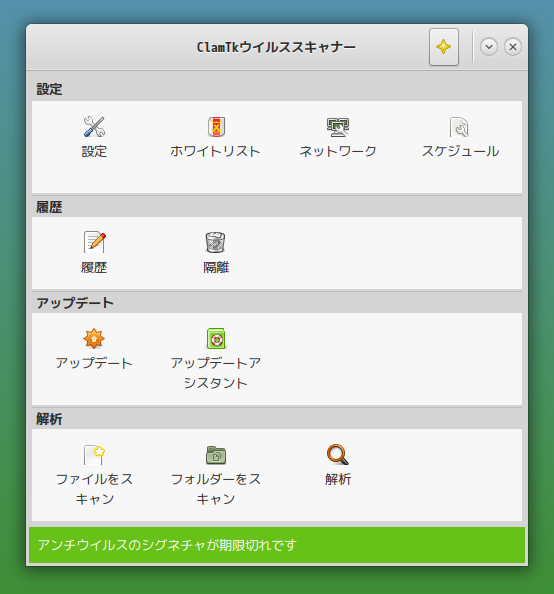
Task: Open the 設定 wrench and screwdriver icon
Action: pos(94,127)
